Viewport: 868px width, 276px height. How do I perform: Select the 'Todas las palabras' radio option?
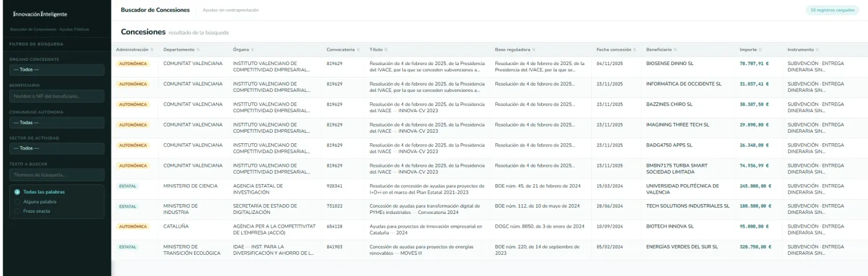point(17,192)
